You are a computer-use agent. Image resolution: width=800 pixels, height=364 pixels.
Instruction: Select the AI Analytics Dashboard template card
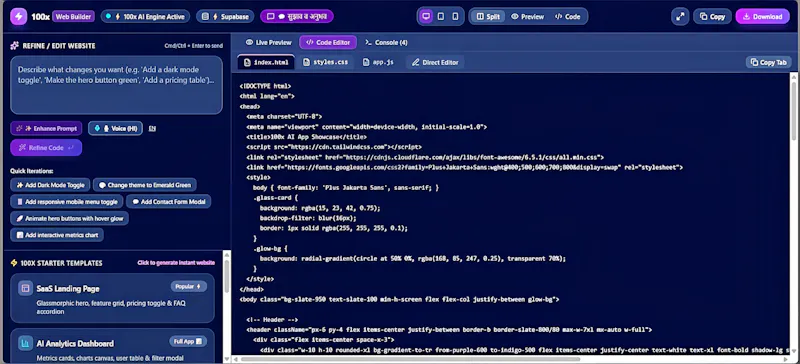coord(112,346)
